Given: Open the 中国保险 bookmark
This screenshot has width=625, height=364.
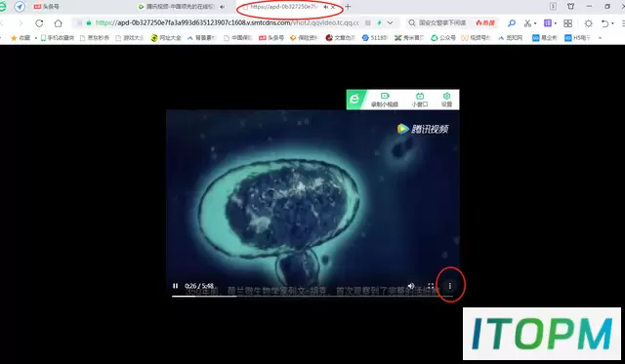Looking at the screenshot, I should (x=237, y=38).
